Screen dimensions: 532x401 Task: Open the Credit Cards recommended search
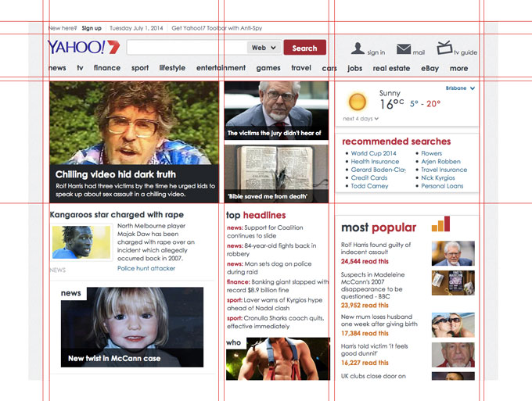[369, 177]
